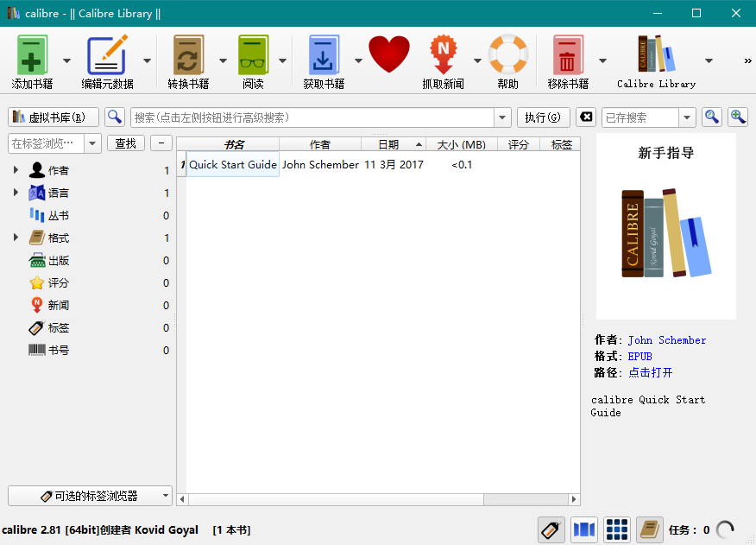The image size is (756, 545).
Task: Open the 编辑元数据 dropdown arrow
Action: coord(147,60)
